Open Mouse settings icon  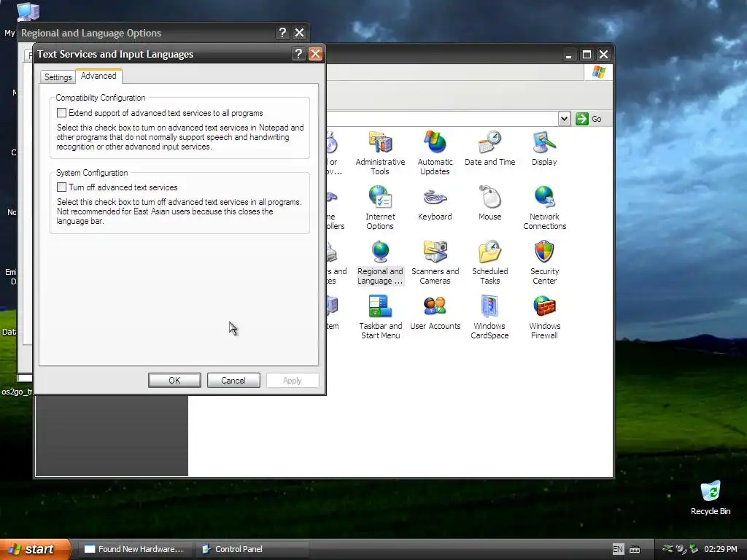pos(489,203)
